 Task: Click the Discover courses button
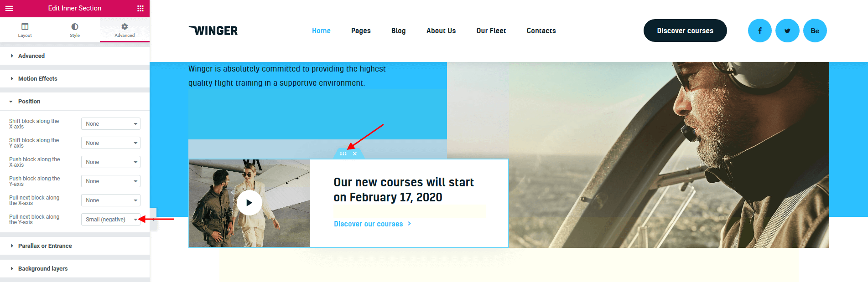pyautogui.click(x=685, y=31)
